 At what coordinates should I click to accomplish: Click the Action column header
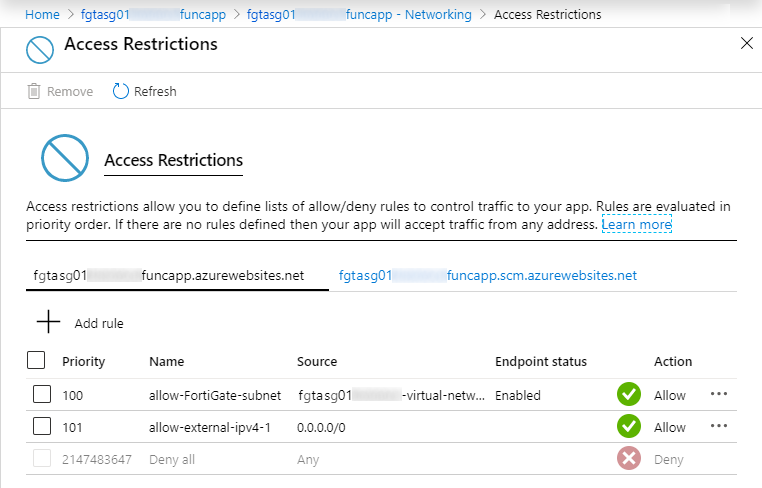tap(673, 362)
